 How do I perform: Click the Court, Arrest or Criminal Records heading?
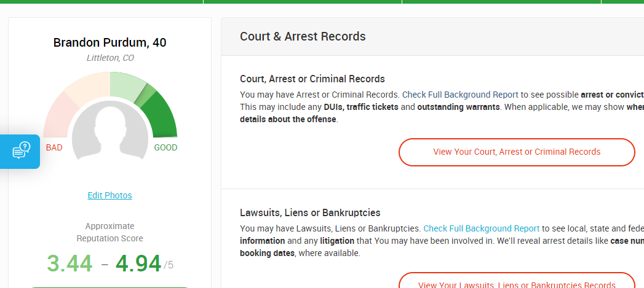tap(312, 79)
